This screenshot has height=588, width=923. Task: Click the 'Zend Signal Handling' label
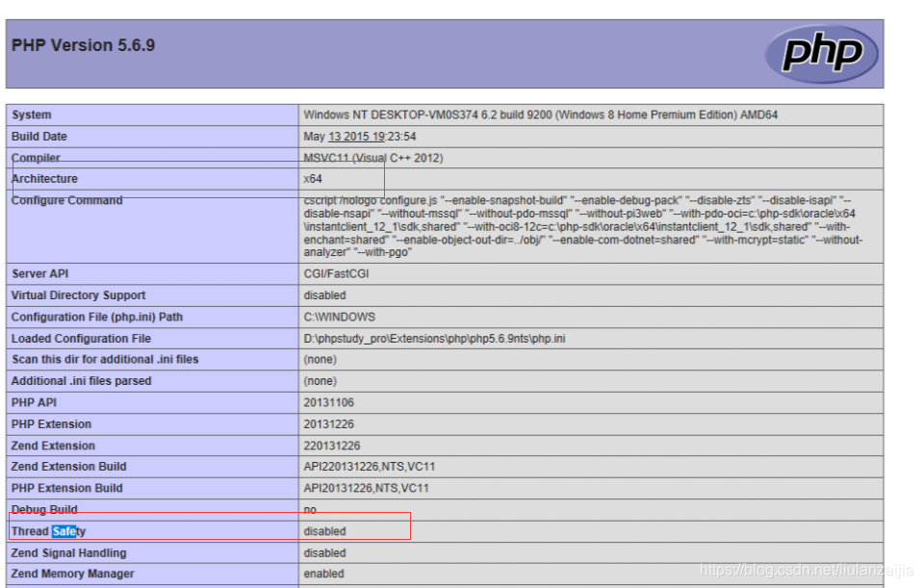point(69,553)
